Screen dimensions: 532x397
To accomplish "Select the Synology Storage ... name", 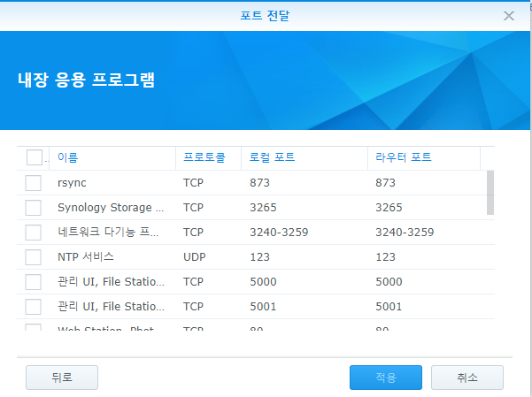I will coord(111,208).
